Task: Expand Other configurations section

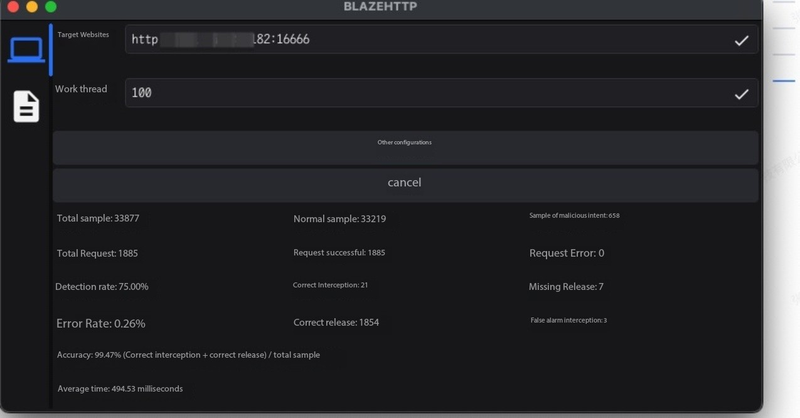Action: click(405, 147)
